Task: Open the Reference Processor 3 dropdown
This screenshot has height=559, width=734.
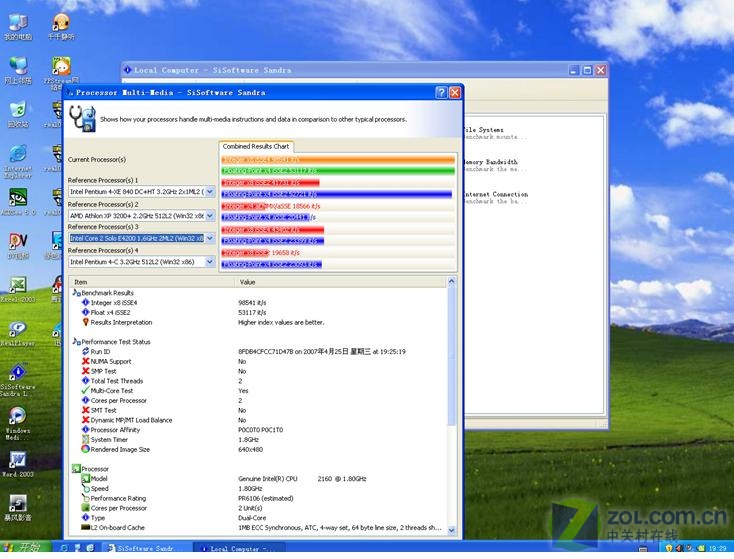Action: 210,238
